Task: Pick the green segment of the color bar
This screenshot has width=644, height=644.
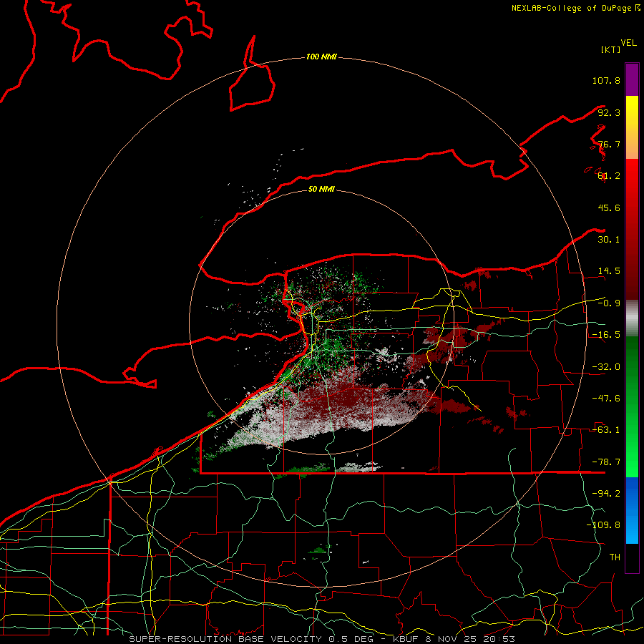Action: (632, 406)
